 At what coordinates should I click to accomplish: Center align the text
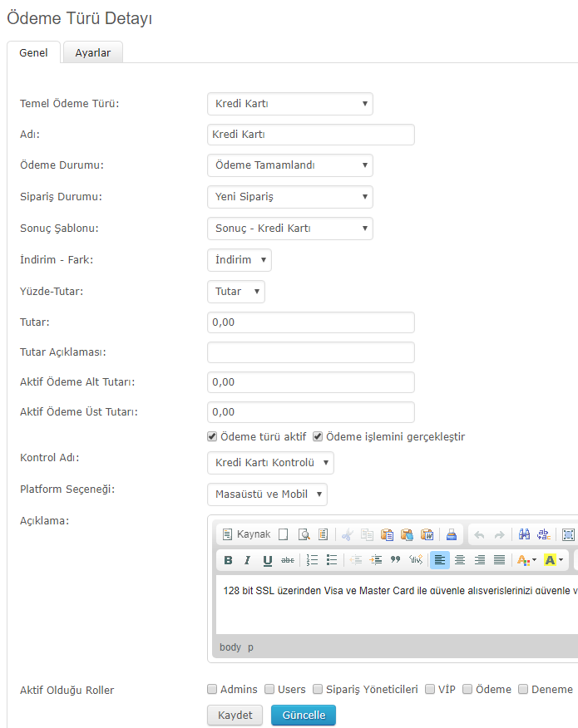pyautogui.click(x=460, y=560)
